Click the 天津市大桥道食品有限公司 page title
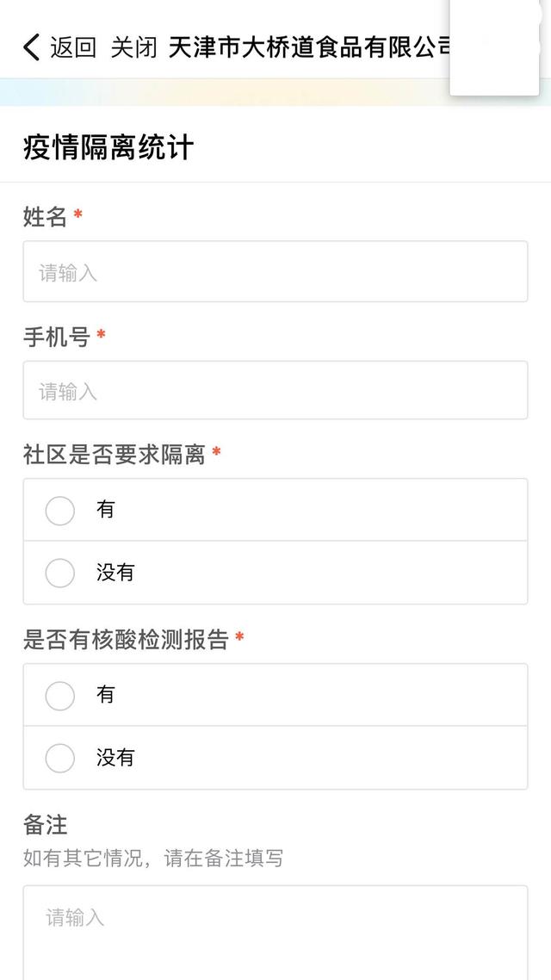 coord(310,47)
